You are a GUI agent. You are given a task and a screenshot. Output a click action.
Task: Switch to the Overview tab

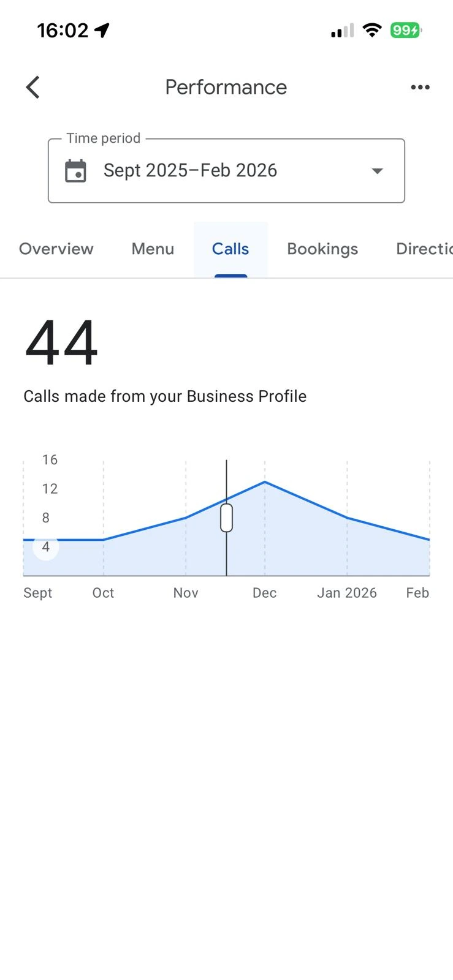pos(56,249)
